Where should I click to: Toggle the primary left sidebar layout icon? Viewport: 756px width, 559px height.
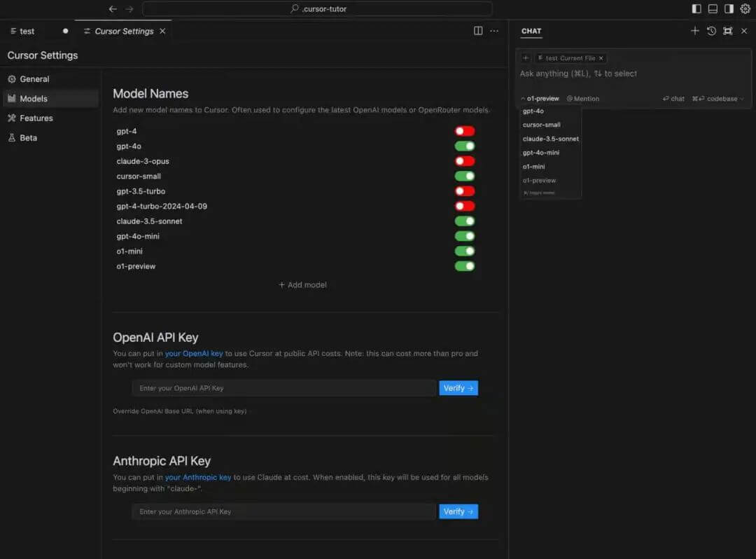[x=696, y=8]
